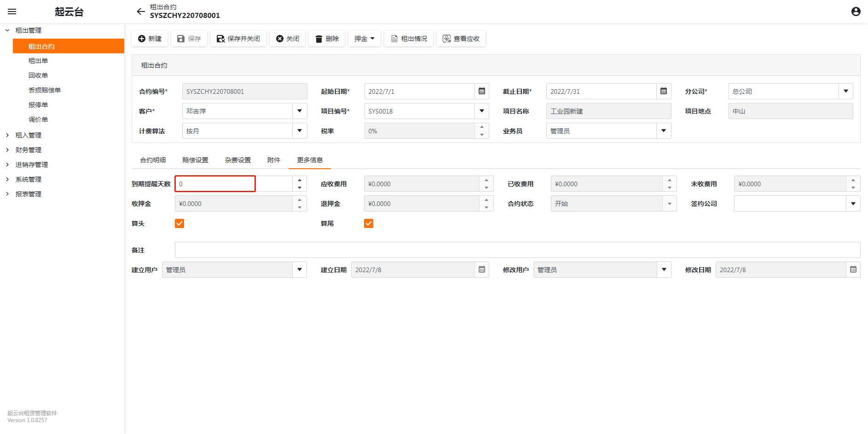View 租出情况 report
868x434 pixels.
click(409, 39)
